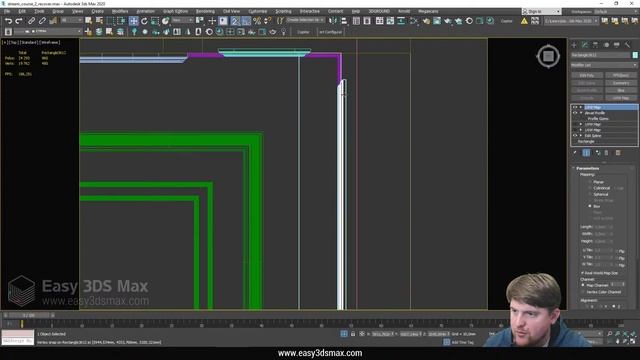Open the project folder path dropdown

571,21
